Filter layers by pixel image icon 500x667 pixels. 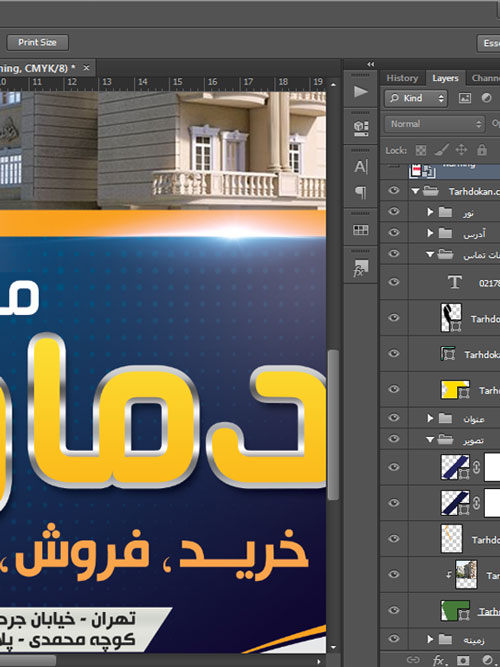coord(465,98)
